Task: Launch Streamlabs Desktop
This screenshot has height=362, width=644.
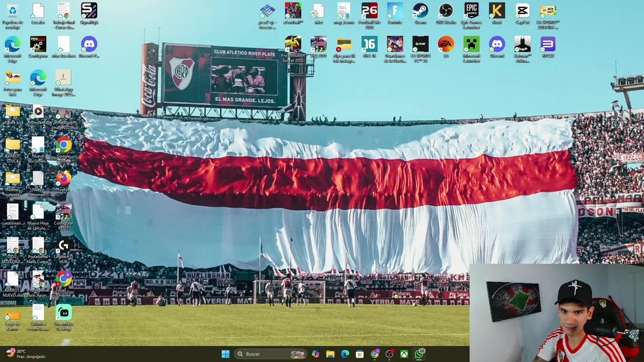Action: click(63, 318)
